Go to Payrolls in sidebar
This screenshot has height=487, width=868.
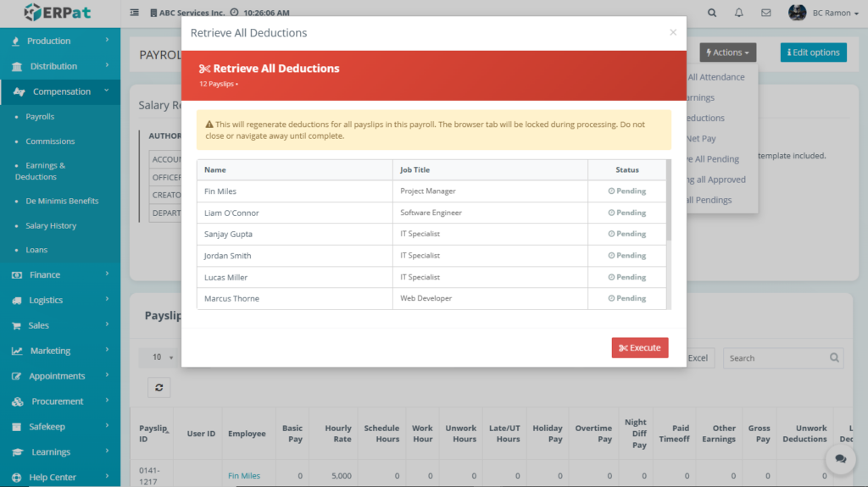pos(40,117)
